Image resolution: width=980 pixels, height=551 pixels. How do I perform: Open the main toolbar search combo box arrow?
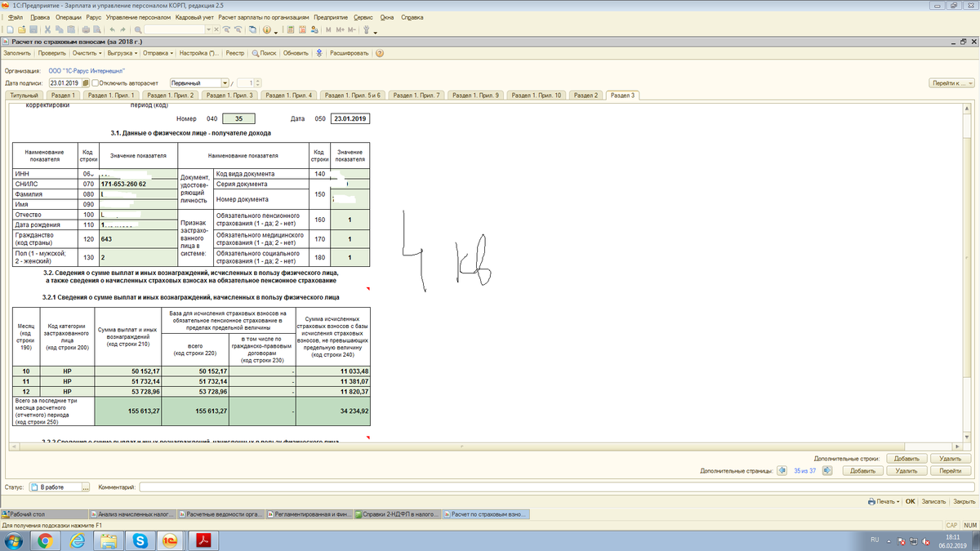click(207, 29)
